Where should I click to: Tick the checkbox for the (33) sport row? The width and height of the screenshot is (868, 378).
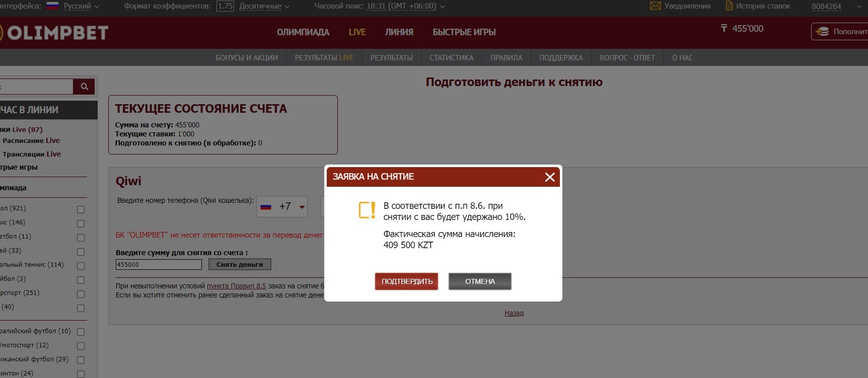pyautogui.click(x=81, y=252)
